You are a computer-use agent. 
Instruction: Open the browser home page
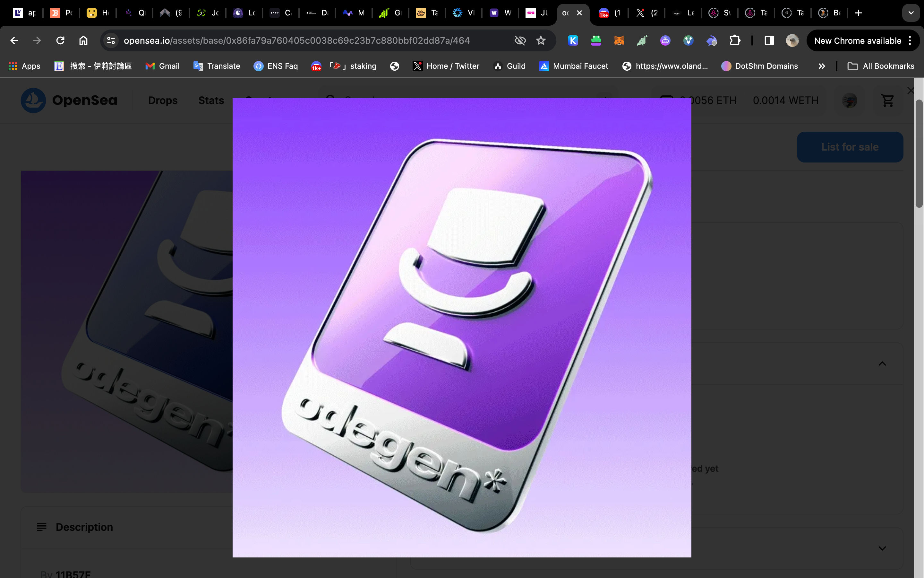pyautogui.click(x=83, y=40)
